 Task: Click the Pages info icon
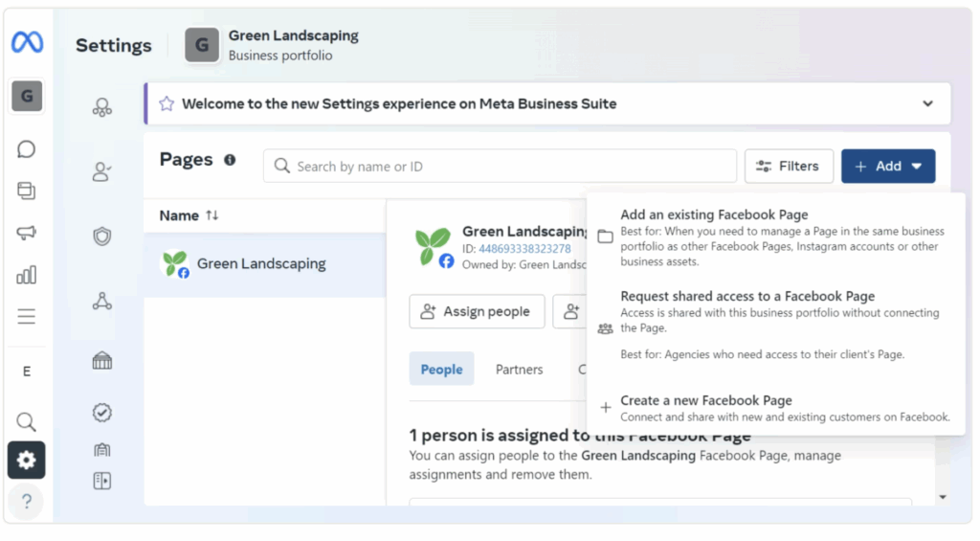230,160
